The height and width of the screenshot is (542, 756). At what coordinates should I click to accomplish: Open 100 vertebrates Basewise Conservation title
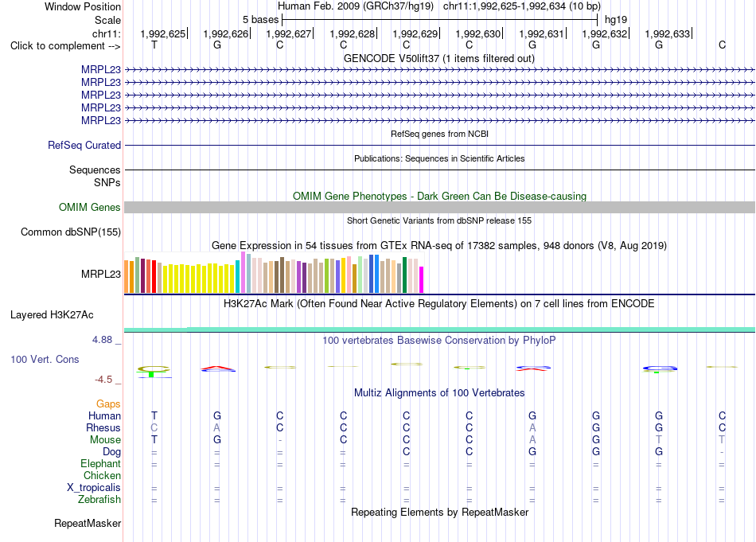(439, 341)
